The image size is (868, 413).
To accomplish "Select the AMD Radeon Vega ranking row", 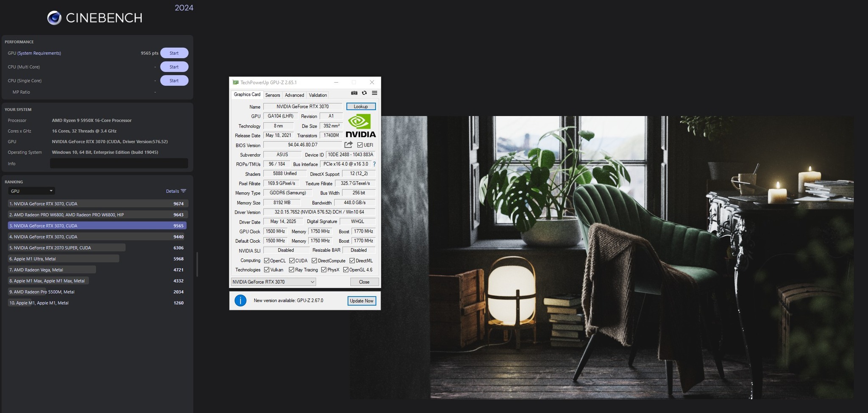I will pyautogui.click(x=97, y=270).
